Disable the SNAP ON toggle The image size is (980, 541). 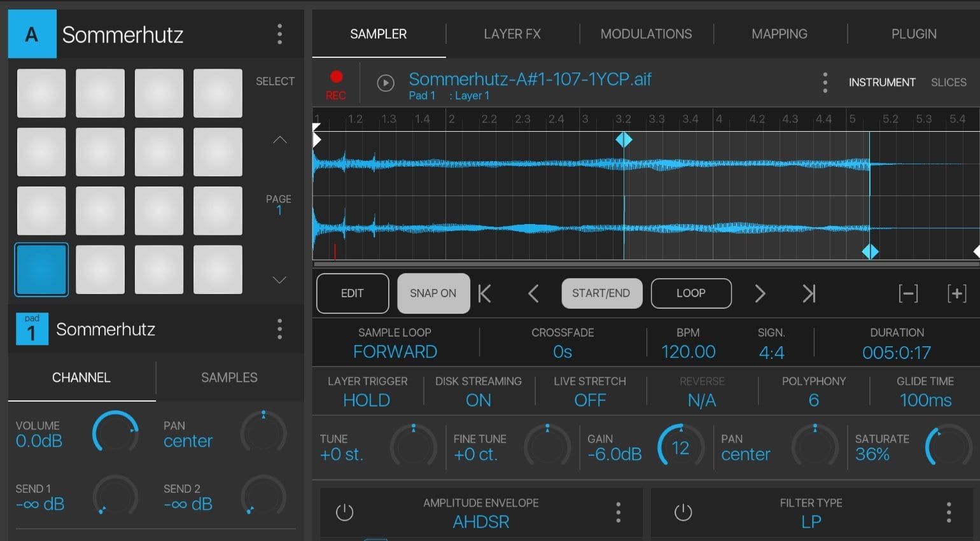pos(433,293)
